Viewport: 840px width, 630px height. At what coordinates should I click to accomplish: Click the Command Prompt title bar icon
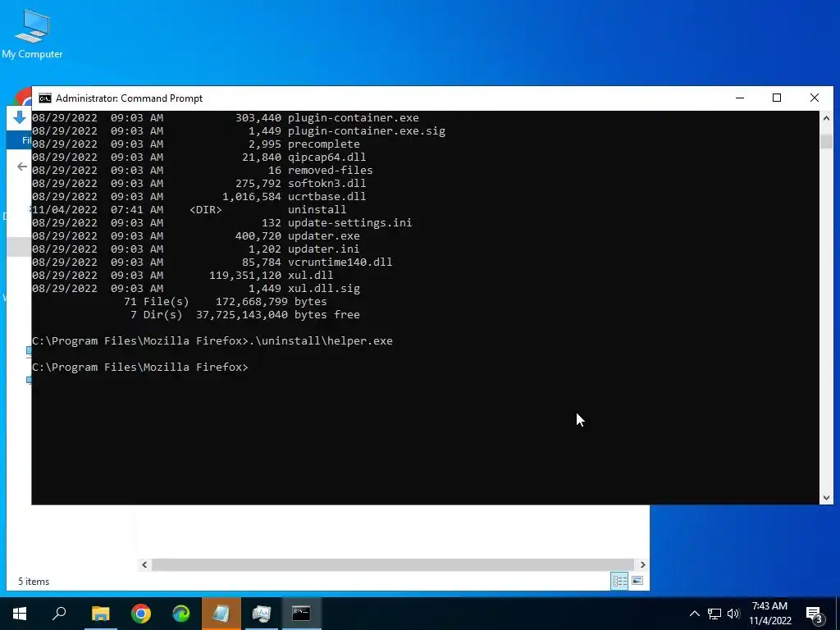[45, 98]
